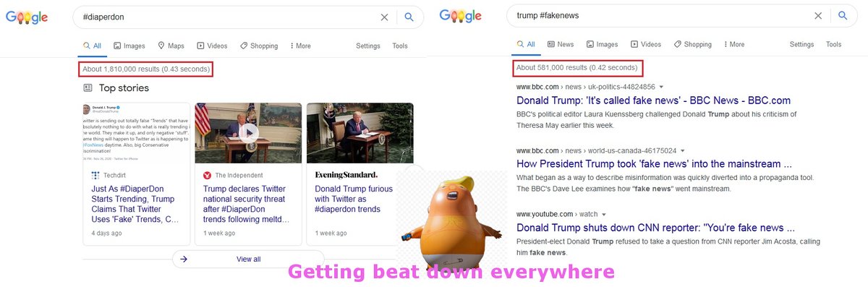Screen dimensions: 868x287
Task: Click the www.bbc.com uk-politics breadcrumb URL
Action: point(586,87)
